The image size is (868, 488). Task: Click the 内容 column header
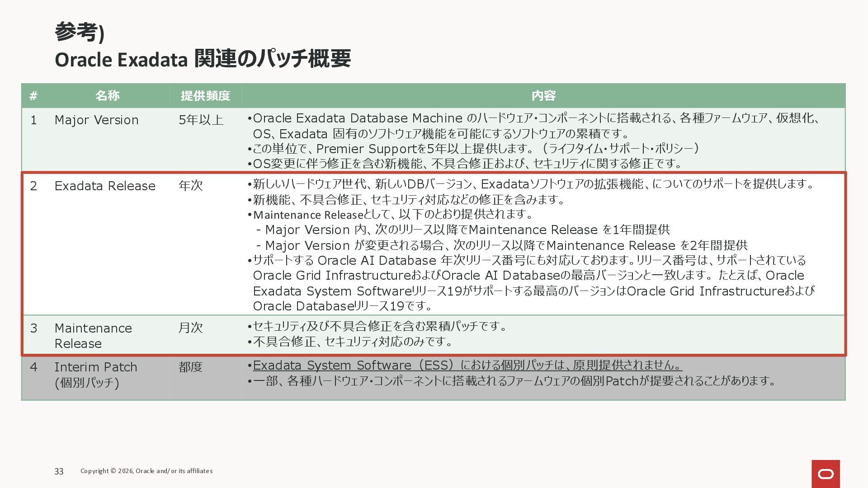point(543,96)
